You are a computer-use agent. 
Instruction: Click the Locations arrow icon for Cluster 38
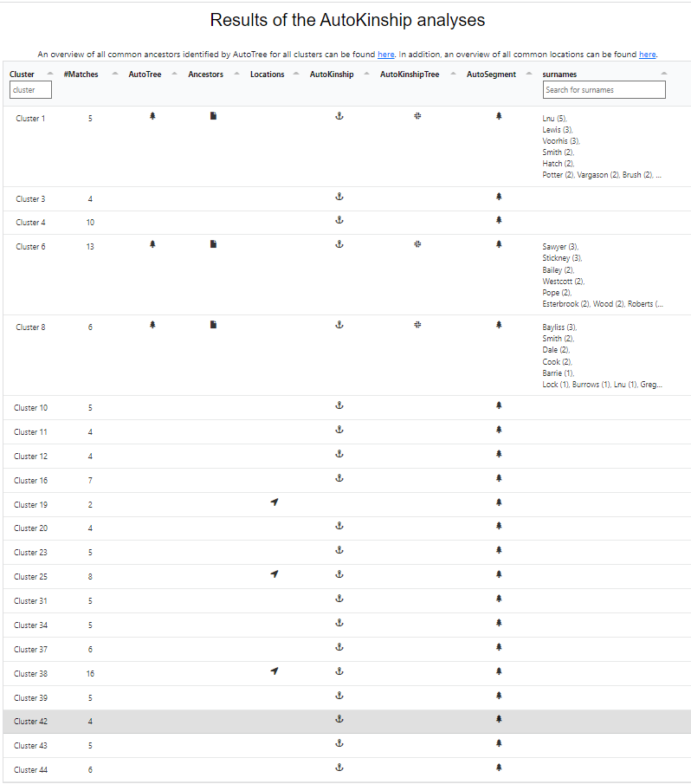pos(274,671)
